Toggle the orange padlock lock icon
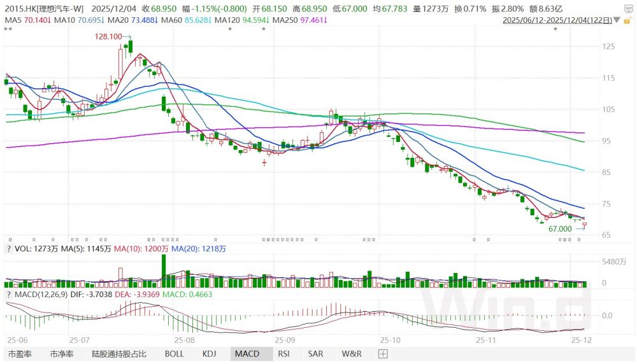637x364 pixels. click(x=627, y=20)
